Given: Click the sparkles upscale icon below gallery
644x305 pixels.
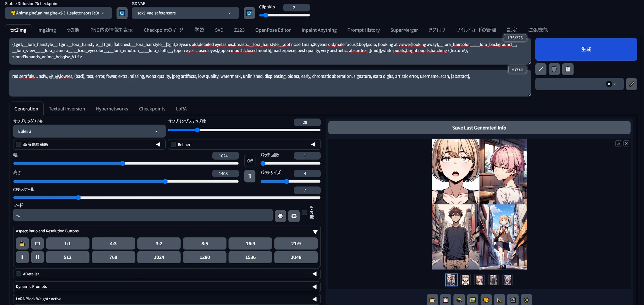Looking at the screenshot, I should pos(526,300).
